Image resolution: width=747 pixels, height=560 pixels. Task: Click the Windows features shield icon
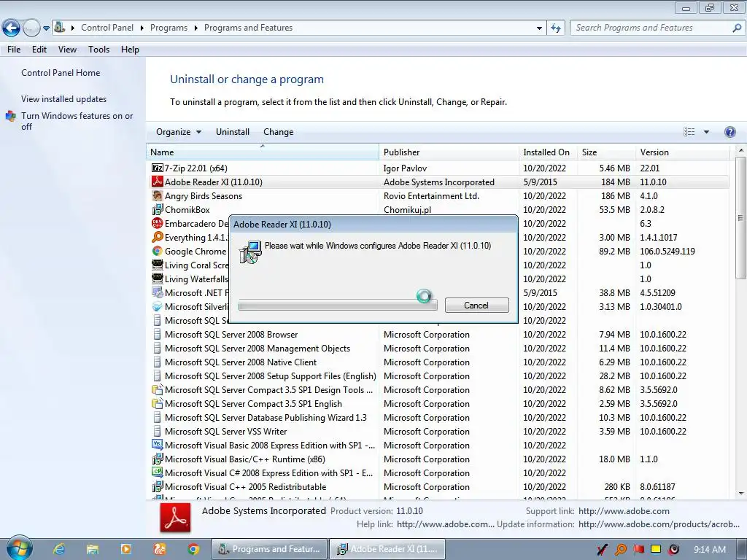[10, 116]
